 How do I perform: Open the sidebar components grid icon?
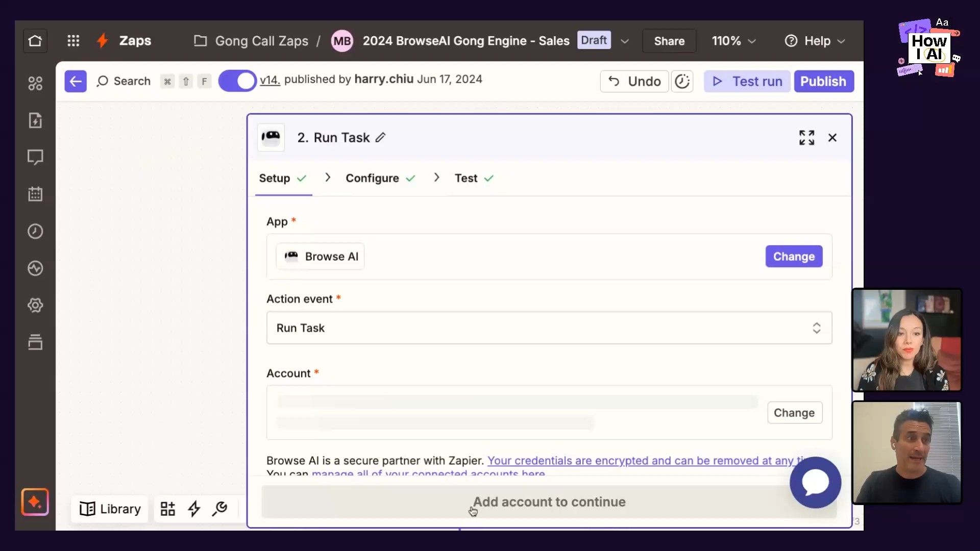point(35,83)
